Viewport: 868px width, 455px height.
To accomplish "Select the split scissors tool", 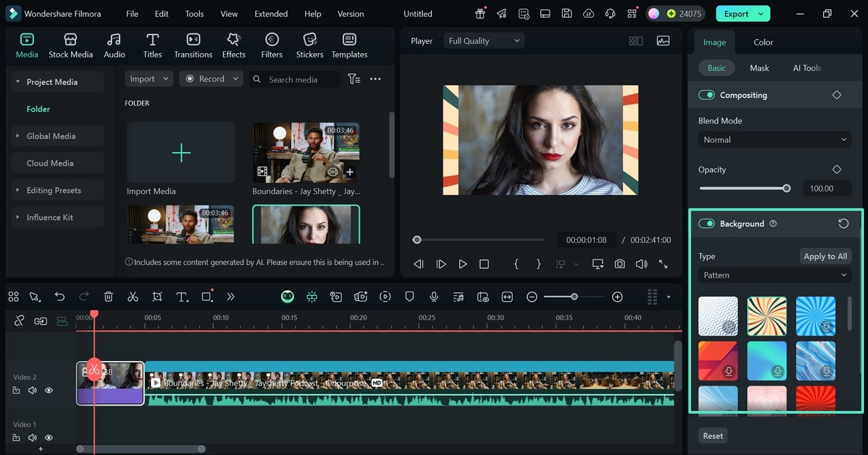I will pos(133,297).
